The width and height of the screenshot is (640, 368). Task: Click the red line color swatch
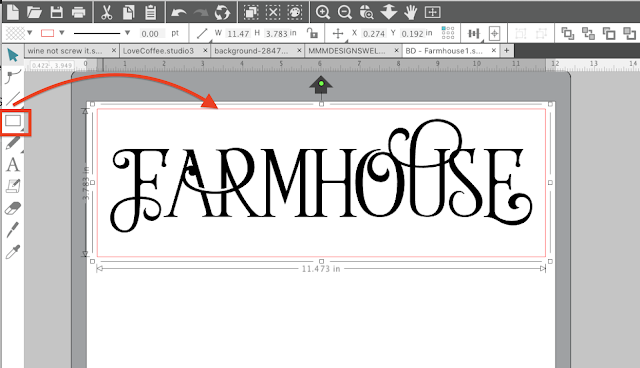coord(47,33)
